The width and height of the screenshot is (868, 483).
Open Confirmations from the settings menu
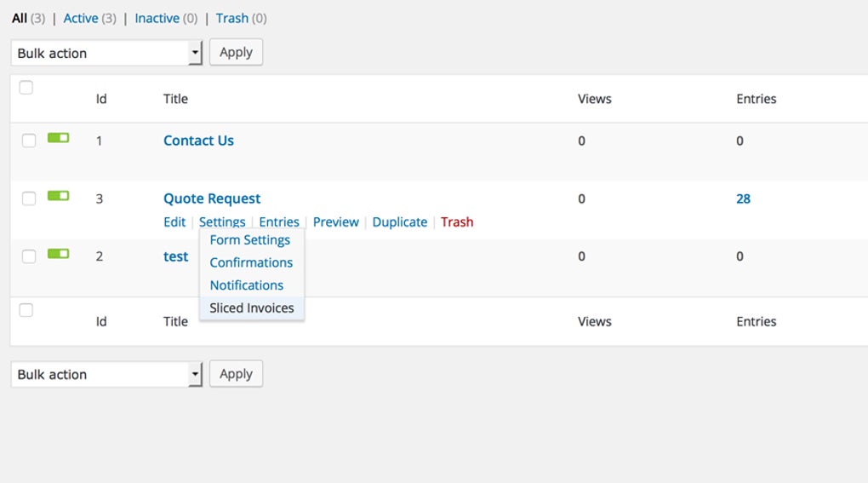point(251,262)
